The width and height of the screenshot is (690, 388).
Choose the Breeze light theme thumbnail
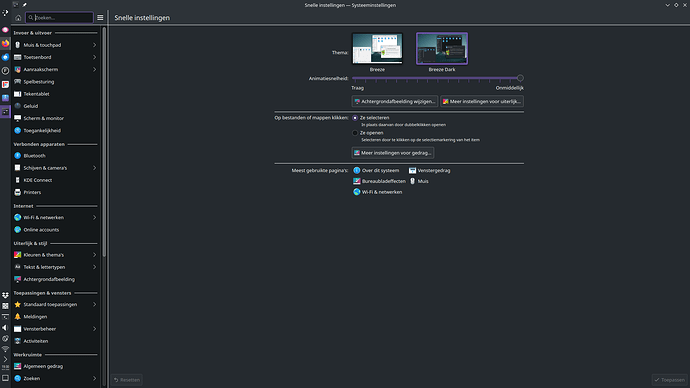377,48
